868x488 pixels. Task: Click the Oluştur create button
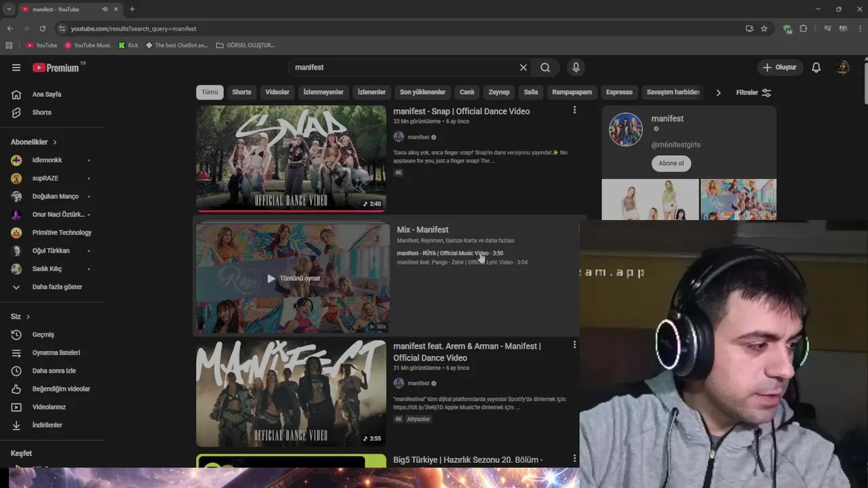click(780, 67)
